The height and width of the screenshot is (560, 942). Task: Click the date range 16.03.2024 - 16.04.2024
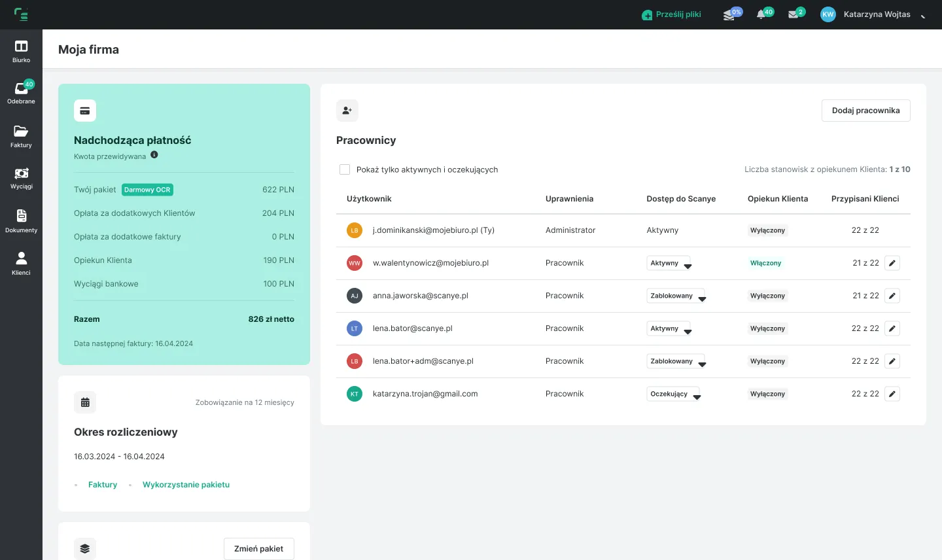click(x=119, y=457)
